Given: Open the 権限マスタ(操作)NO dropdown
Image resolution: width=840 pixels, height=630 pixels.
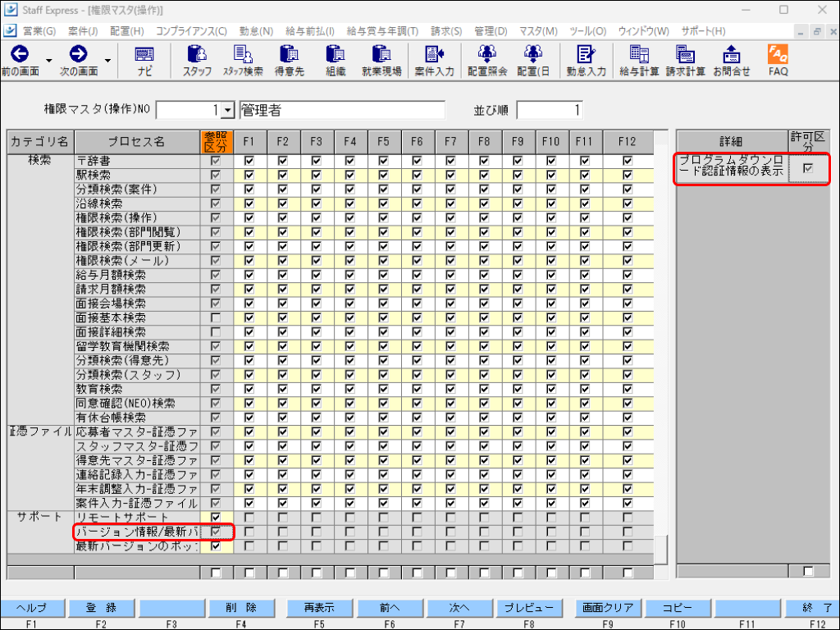Looking at the screenshot, I should pos(228,111).
